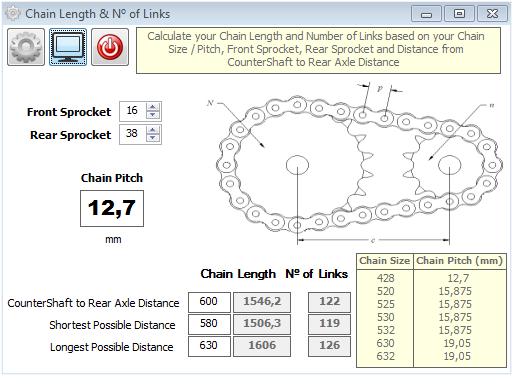Open the gear settings button
The width and height of the screenshot is (513, 376).
[26, 47]
